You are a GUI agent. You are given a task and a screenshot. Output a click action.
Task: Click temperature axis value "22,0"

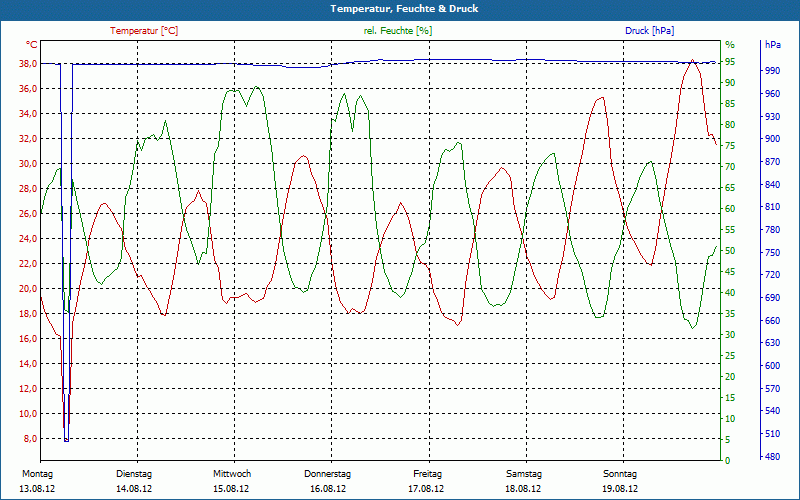pos(28,264)
